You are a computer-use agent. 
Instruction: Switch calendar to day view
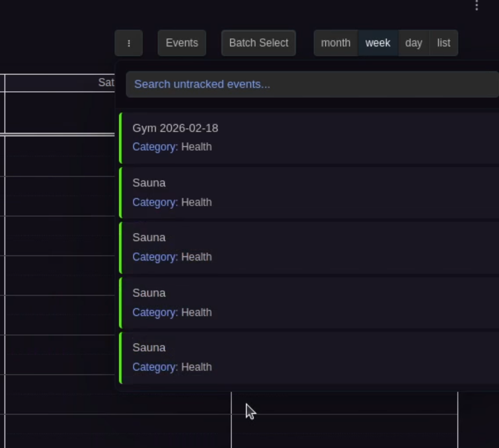click(x=413, y=43)
